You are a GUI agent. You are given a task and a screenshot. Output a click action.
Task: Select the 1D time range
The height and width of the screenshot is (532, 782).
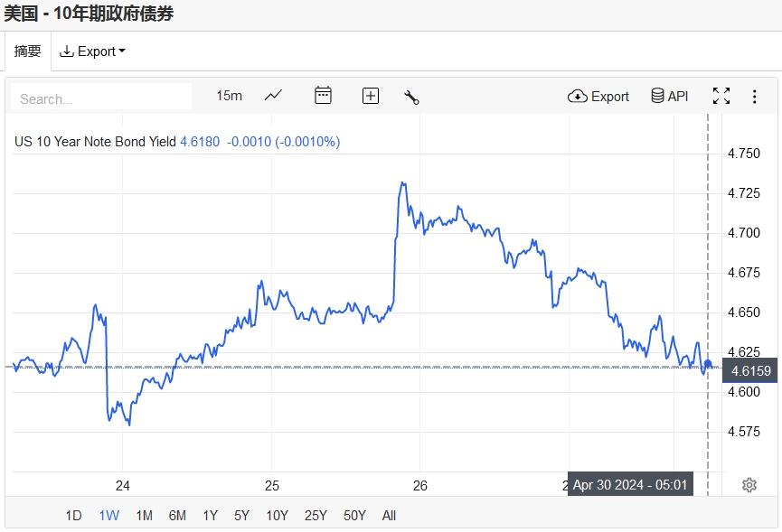pos(73,516)
